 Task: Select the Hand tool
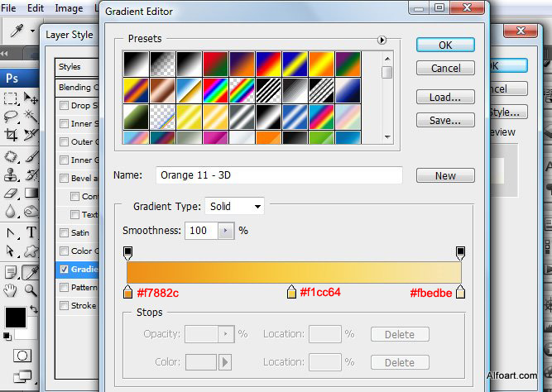pyautogui.click(x=11, y=290)
